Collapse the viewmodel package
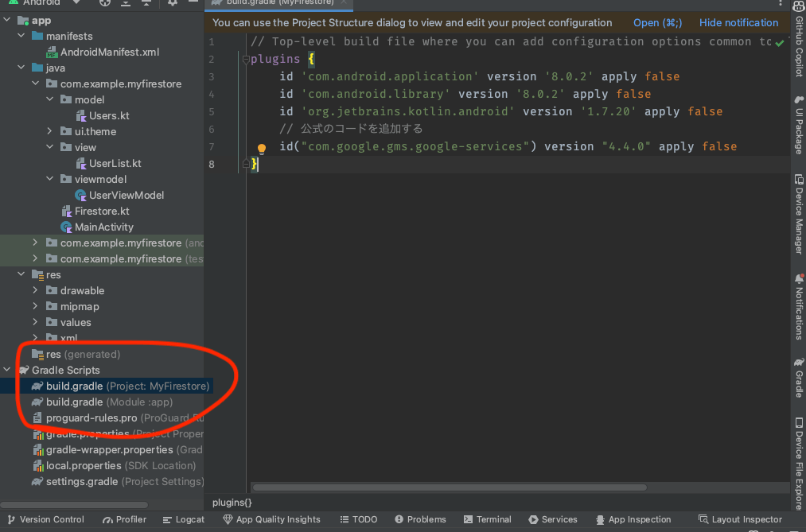The height and width of the screenshot is (532, 806). (50, 179)
